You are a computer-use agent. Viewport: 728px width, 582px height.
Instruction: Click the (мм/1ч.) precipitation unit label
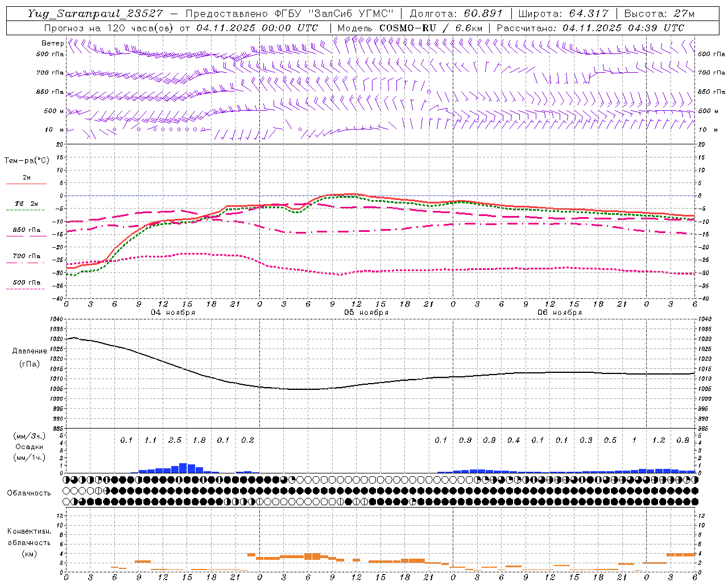click(x=30, y=458)
